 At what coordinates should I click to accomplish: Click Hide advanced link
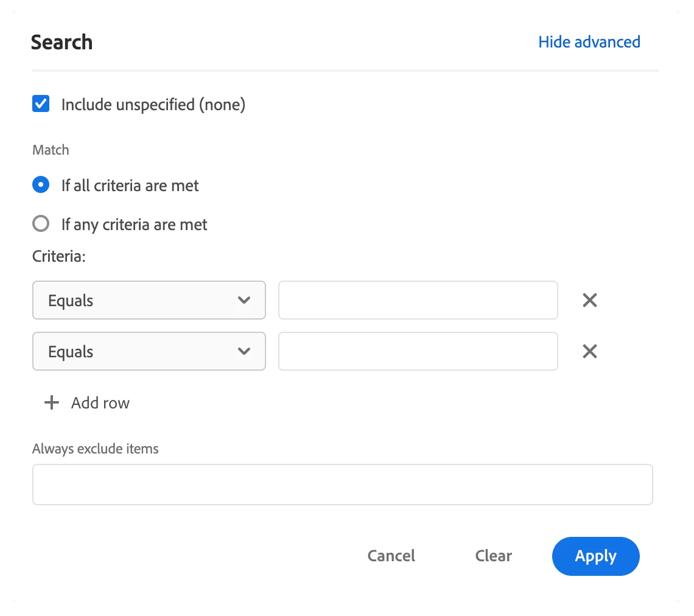589,42
